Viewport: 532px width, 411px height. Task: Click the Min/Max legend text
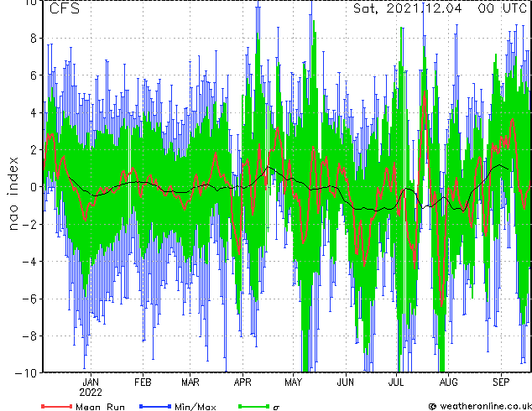(x=195, y=407)
